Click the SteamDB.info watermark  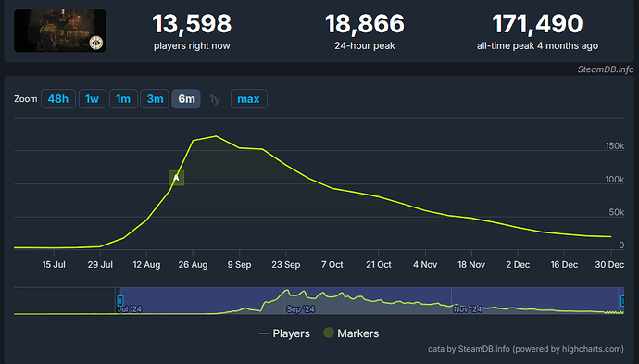(x=605, y=69)
